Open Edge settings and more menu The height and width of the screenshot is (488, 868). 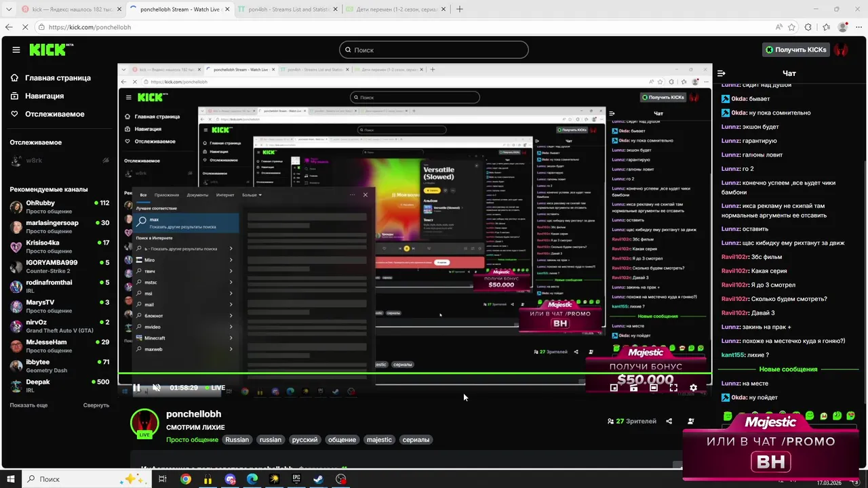click(x=859, y=27)
